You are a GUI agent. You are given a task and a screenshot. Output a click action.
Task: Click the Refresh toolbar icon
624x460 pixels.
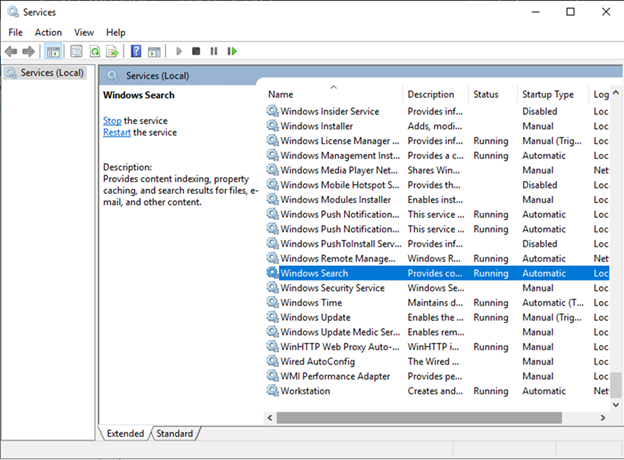point(95,51)
